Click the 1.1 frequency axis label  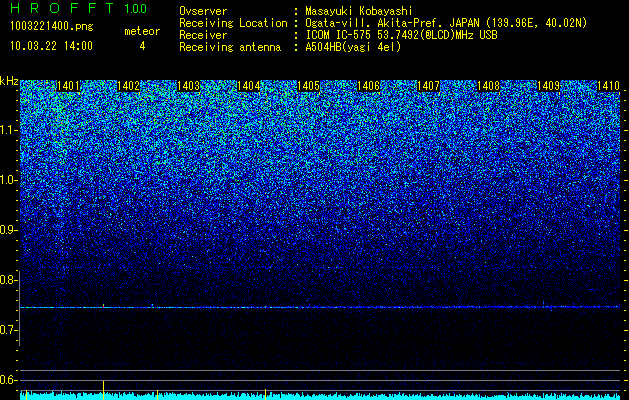9,130
